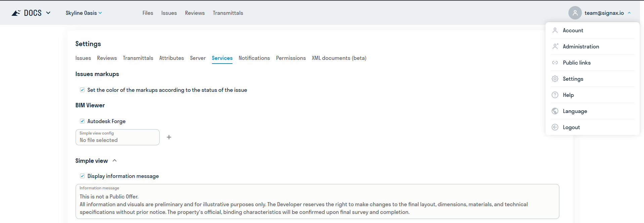Add a simple view config with plus icon
The height and width of the screenshot is (223, 644).
tap(169, 137)
